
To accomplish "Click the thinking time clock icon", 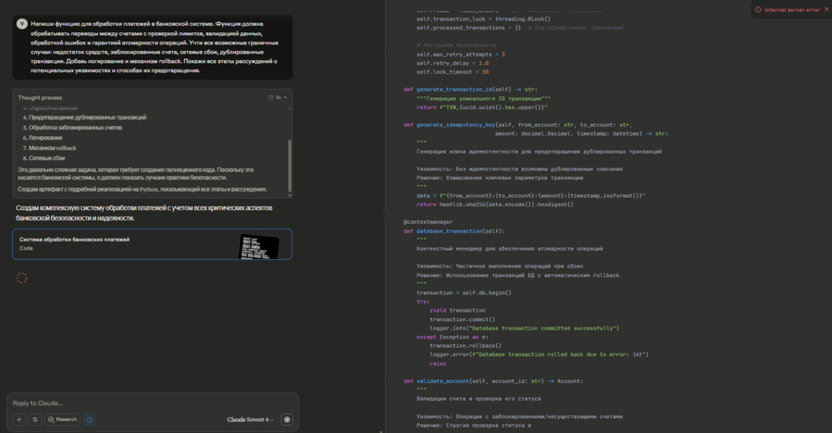I will click(271, 98).
